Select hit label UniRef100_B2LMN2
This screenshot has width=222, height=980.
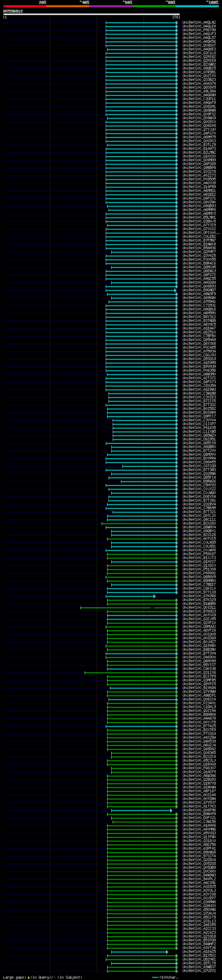199,152
